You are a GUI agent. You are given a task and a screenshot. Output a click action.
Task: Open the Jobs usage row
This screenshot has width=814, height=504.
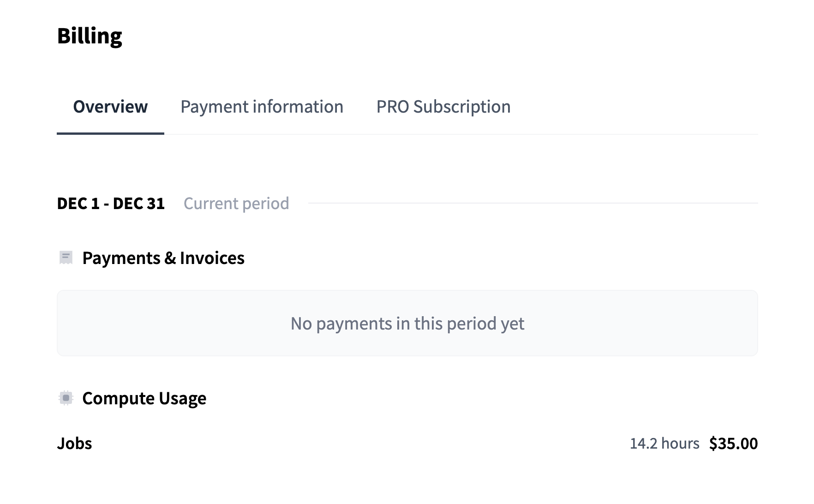tap(407, 444)
